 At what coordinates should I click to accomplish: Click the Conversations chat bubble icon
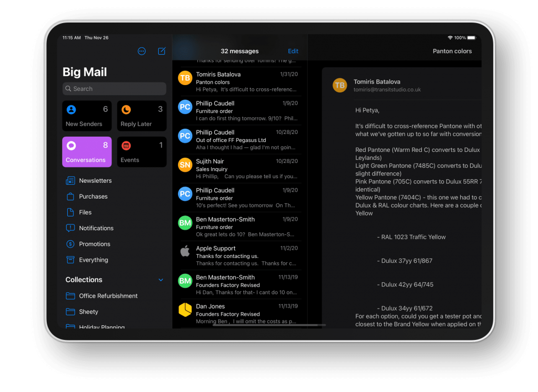tap(71, 146)
